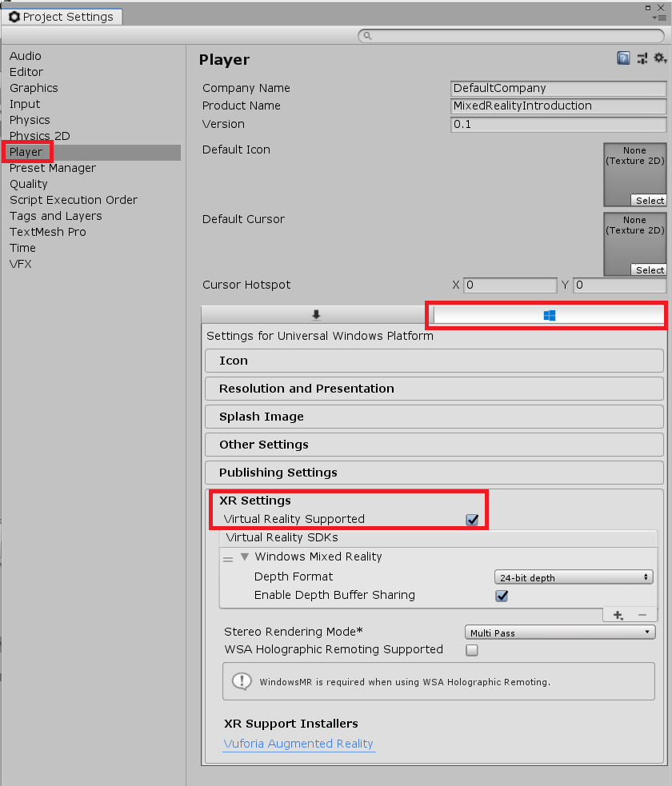Select the Physics settings category
672x786 pixels.
tap(30, 120)
